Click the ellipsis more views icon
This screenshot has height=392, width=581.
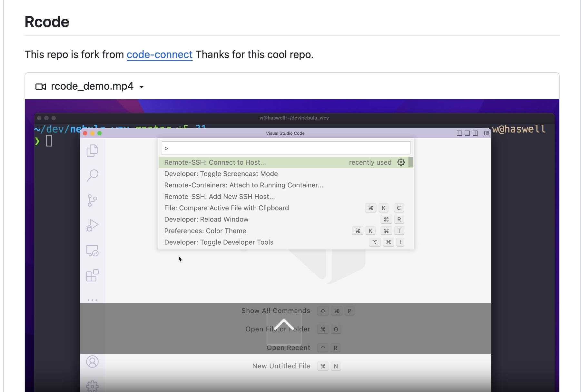[92, 300]
